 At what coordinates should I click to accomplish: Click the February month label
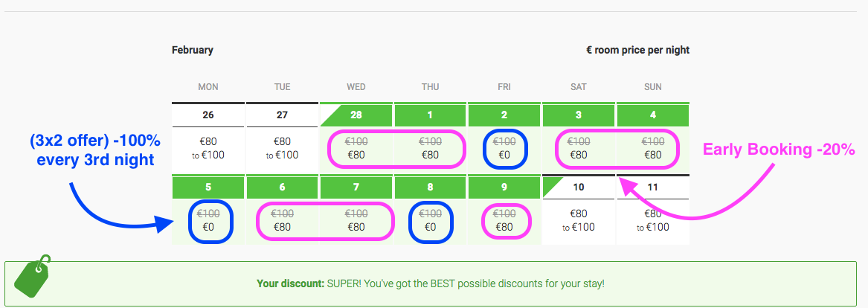(x=192, y=50)
